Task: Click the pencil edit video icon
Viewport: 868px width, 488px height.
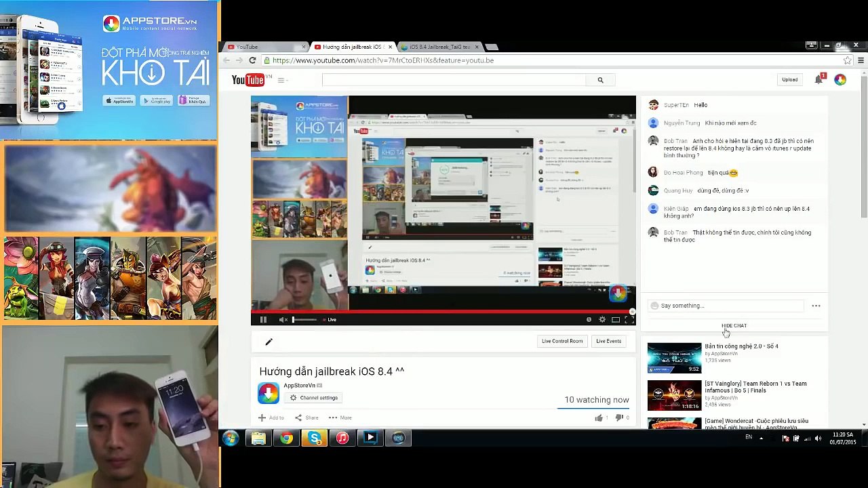Action: coord(269,342)
